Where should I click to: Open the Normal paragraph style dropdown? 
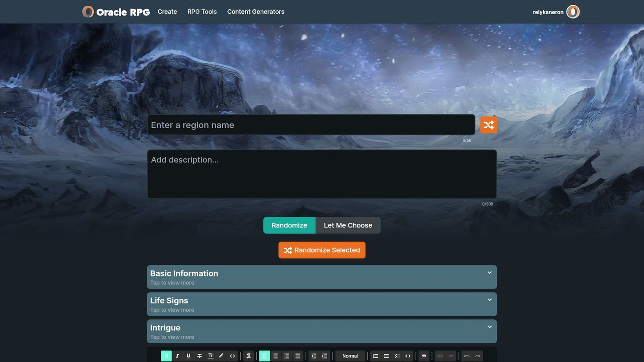pyautogui.click(x=350, y=356)
